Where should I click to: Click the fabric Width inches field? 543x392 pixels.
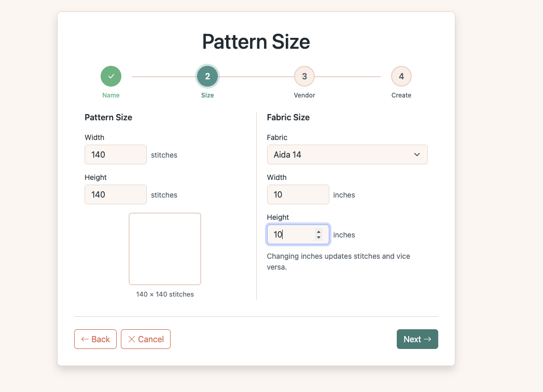pos(298,194)
